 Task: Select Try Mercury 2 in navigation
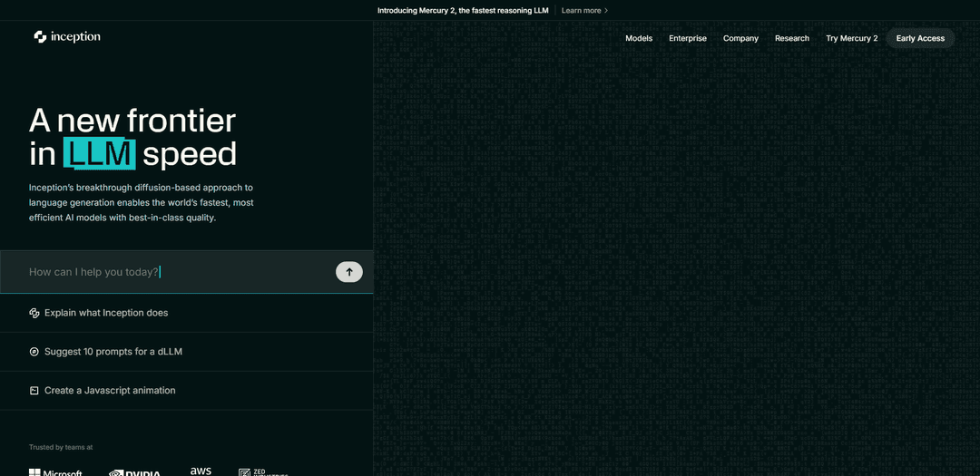click(851, 38)
